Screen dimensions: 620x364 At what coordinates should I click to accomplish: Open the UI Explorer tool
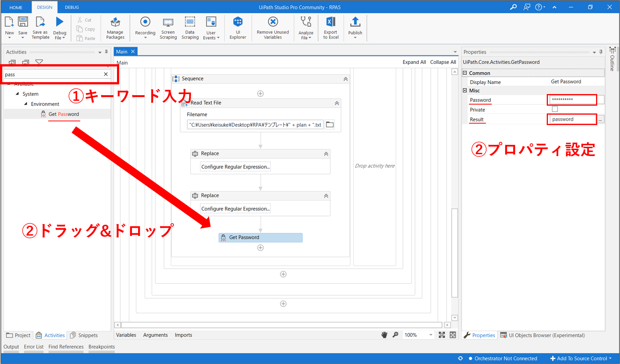[238, 27]
